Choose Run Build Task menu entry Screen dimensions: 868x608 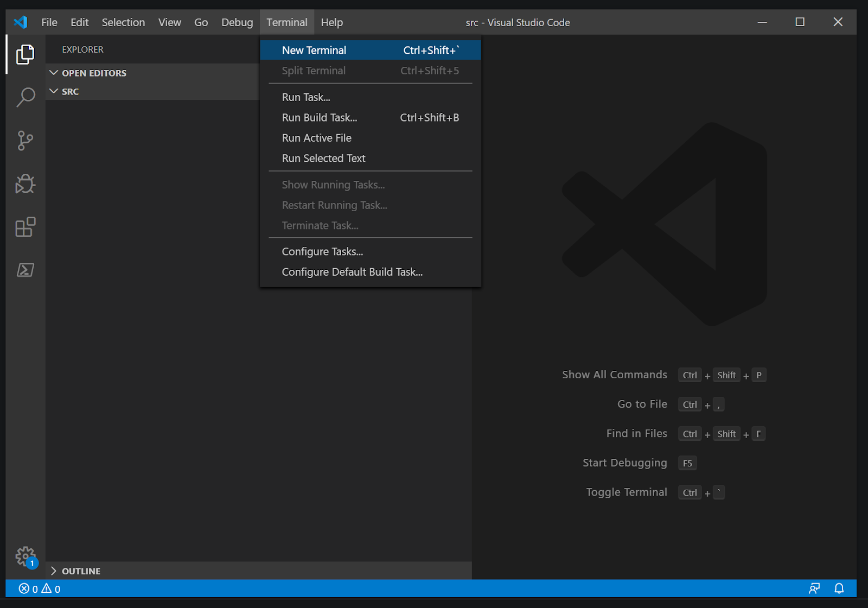pyautogui.click(x=320, y=118)
